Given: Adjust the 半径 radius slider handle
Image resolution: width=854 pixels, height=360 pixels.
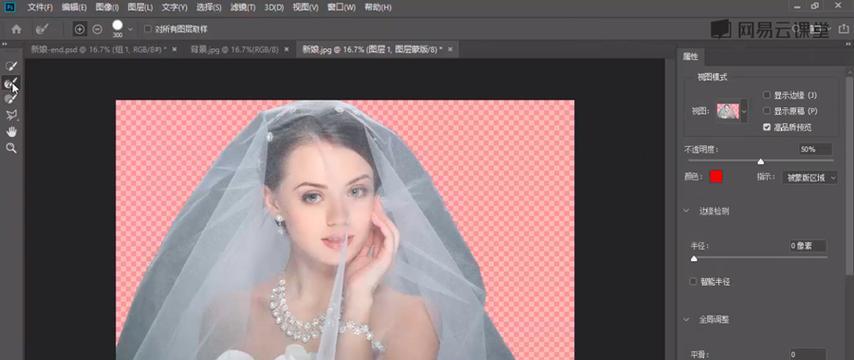Looking at the screenshot, I should point(694,259).
